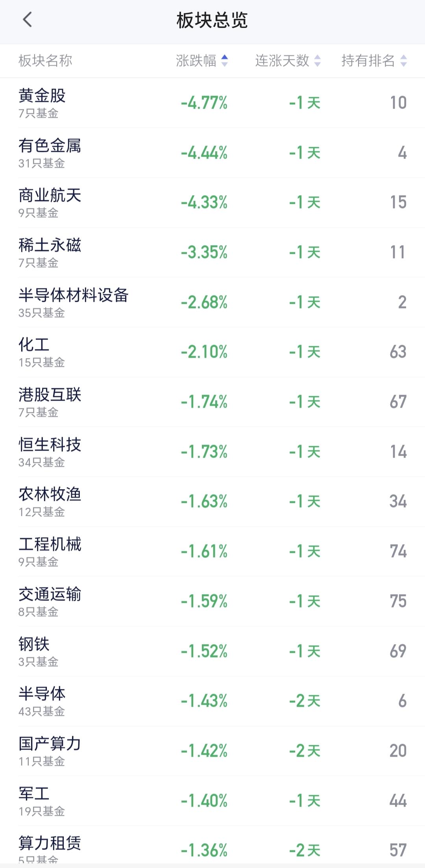Viewport: 425px width, 868px height.
Task: Select the 国产算力 sector
Action: (213, 751)
